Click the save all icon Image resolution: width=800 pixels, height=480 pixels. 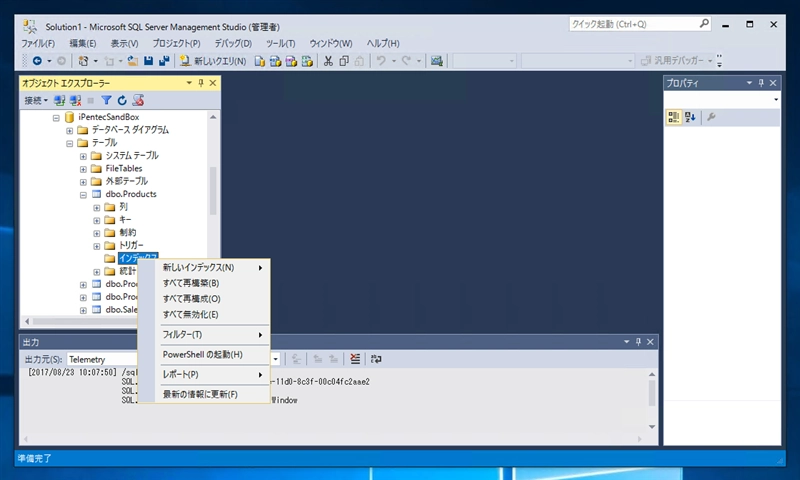coord(164,61)
